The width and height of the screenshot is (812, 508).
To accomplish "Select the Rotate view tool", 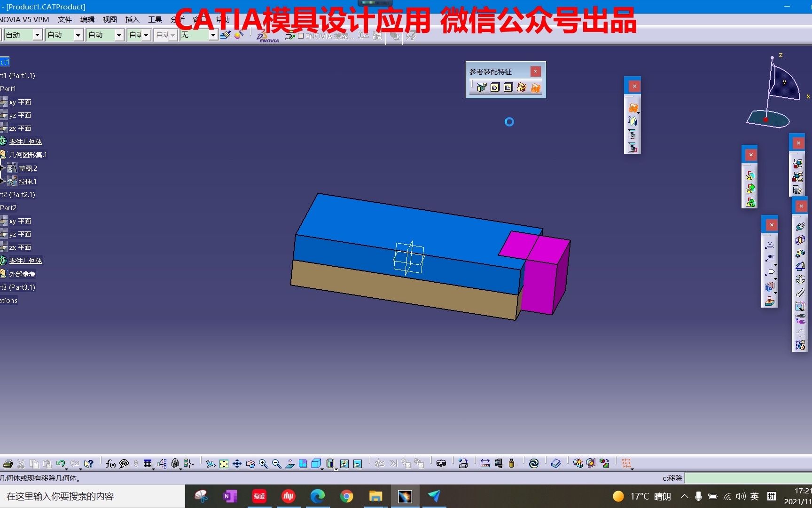I will [x=250, y=464].
